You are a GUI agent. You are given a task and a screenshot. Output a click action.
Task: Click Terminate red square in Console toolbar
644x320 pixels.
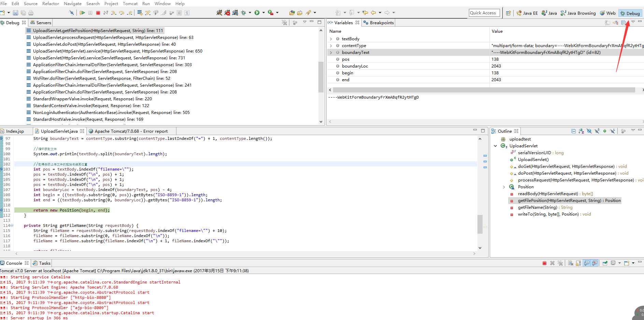point(544,263)
